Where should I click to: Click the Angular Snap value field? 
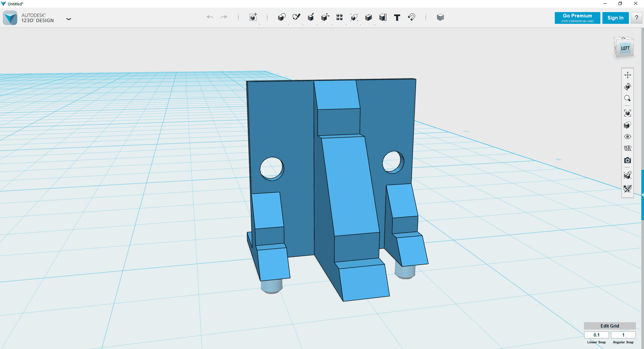623,335
